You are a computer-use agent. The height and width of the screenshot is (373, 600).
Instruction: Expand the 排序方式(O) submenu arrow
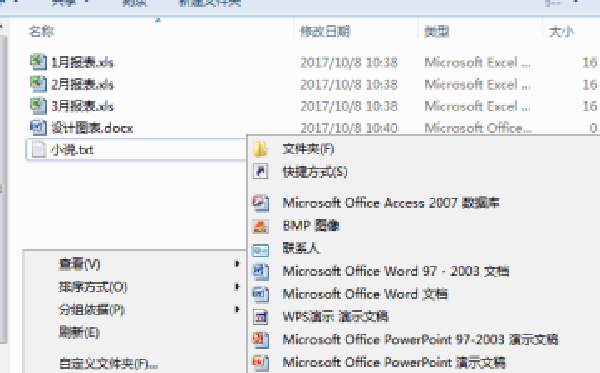click(237, 287)
